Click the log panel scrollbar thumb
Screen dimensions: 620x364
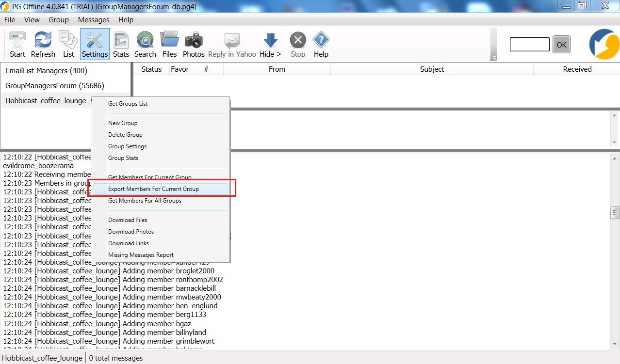[x=615, y=213]
